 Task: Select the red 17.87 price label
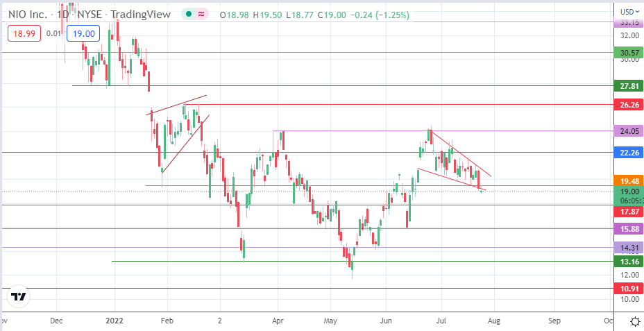click(x=628, y=212)
